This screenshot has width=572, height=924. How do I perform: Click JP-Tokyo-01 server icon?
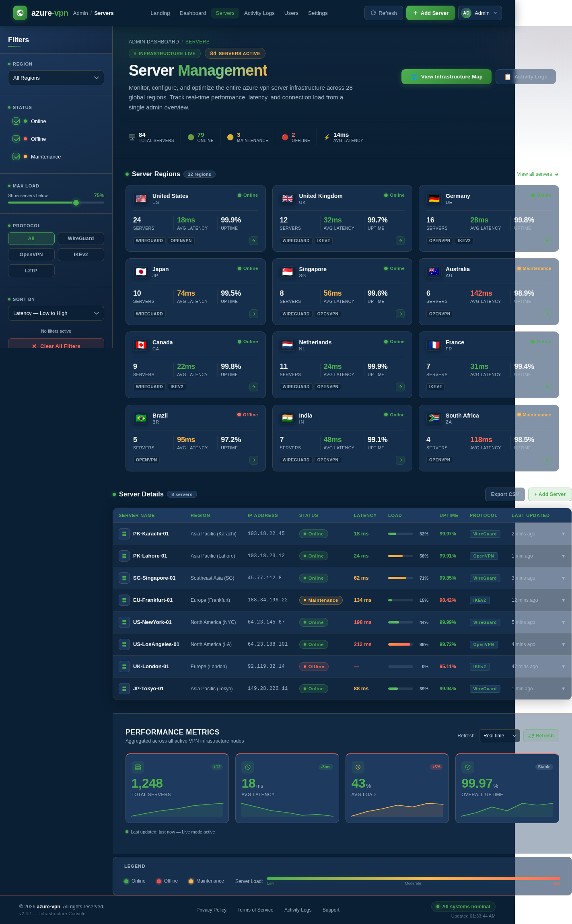coord(124,689)
